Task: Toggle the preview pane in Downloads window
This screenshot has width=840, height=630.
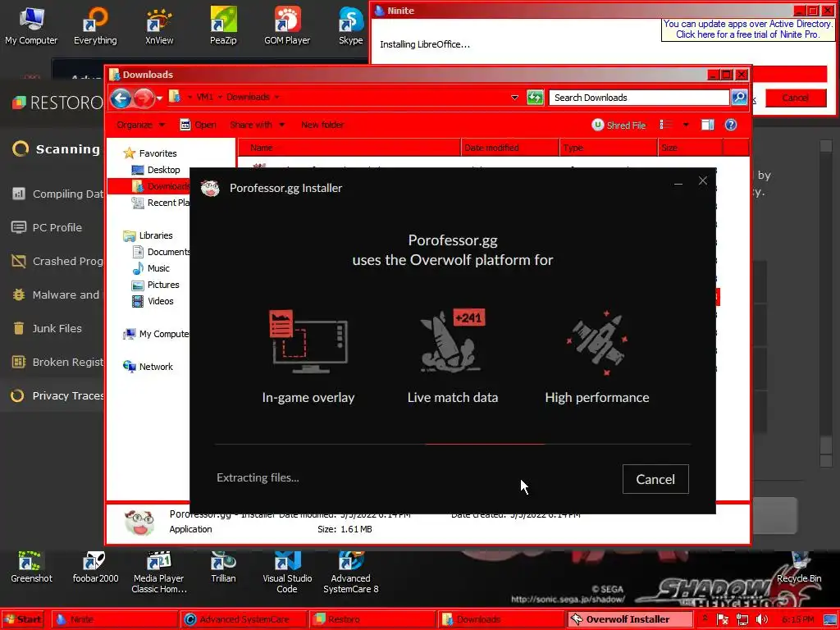Action: [x=708, y=125]
